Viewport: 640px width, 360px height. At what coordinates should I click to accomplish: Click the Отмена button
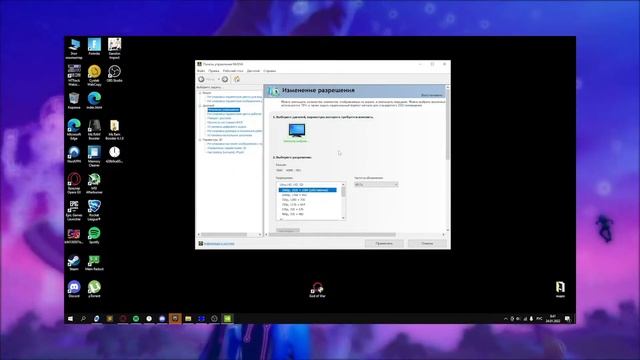click(427, 244)
